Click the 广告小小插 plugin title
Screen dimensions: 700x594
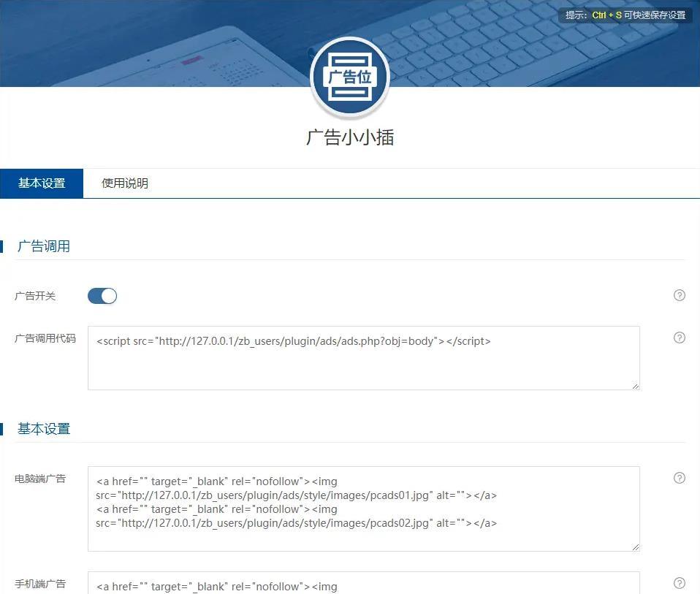pyautogui.click(x=350, y=137)
